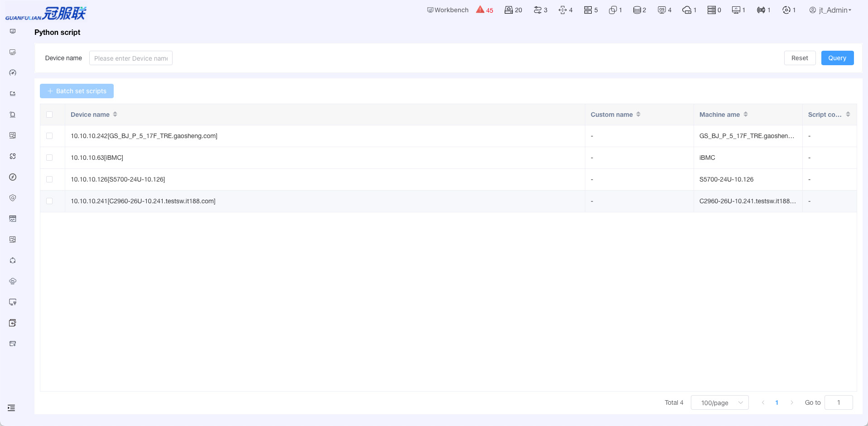
Task: Click the OS monitor icon showing 4
Action: (x=664, y=10)
